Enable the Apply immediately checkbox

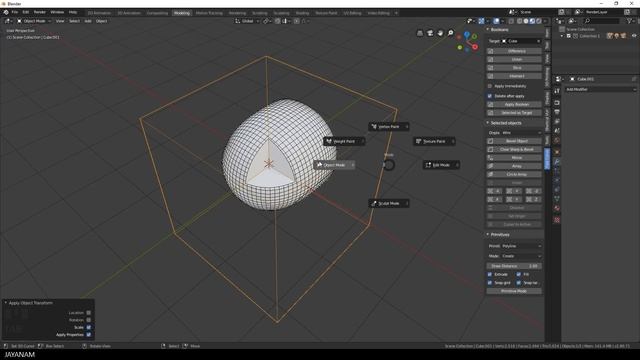pos(490,86)
